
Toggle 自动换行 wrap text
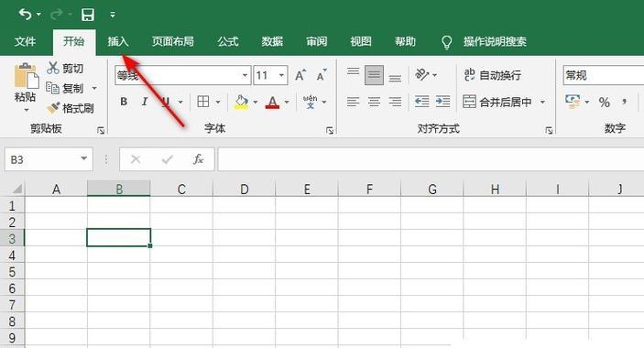tap(493, 75)
